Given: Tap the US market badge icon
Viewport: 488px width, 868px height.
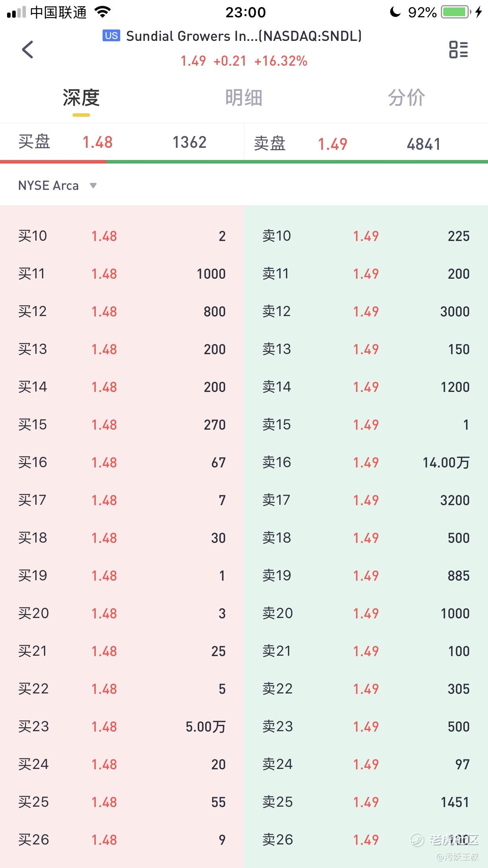Looking at the screenshot, I should pyautogui.click(x=111, y=36).
